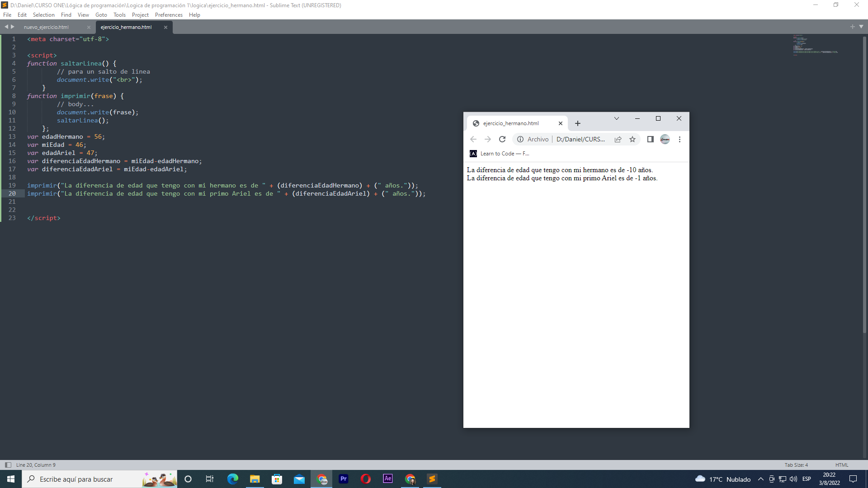
Task: Change Tab Size: 4 setting
Action: coord(796,465)
